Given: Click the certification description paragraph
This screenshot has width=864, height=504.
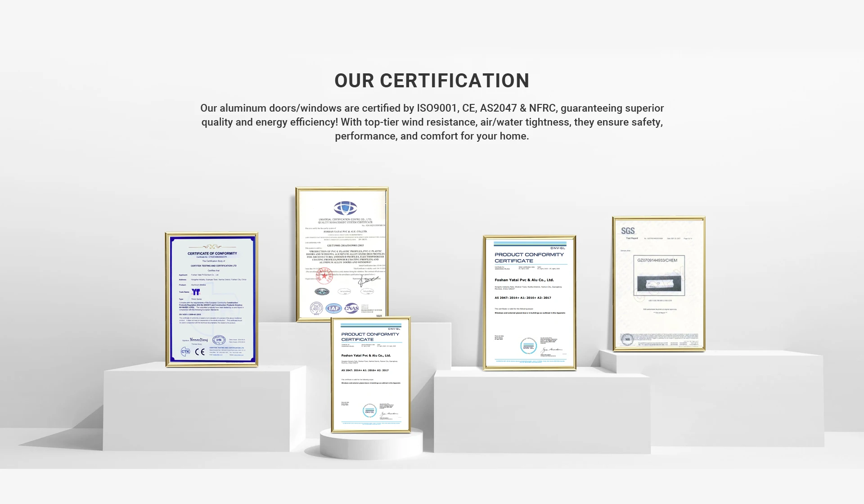Looking at the screenshot, I should tap(432, 122).
